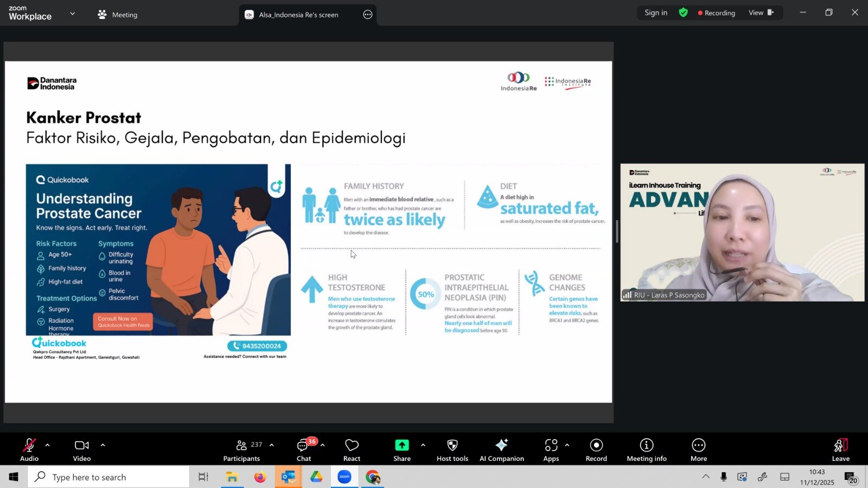Viewport: 868px width, 488px height.
Task: Expand the Zoom Workplace dropdown chevron
Action: point(73,14)
